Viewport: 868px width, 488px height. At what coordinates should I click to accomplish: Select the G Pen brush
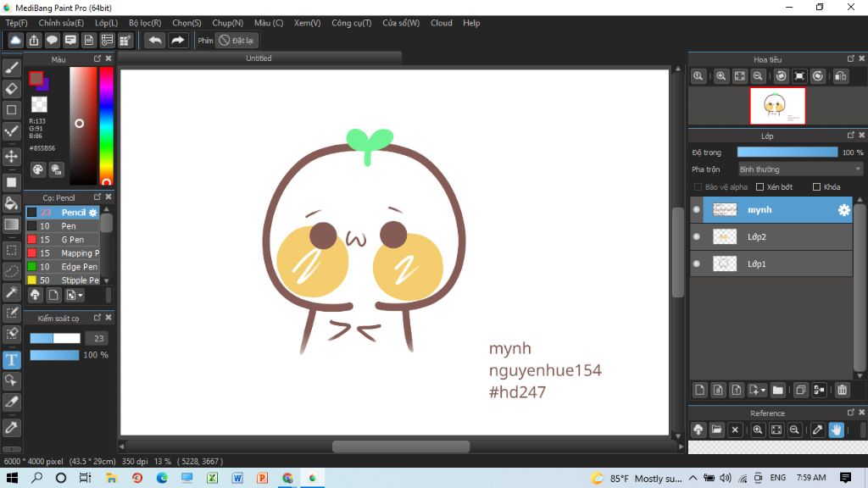63,240
